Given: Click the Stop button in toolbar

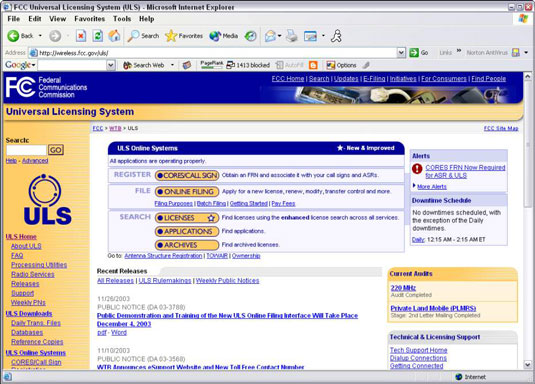Looking at the screenshot, I should tap(81, 36).
